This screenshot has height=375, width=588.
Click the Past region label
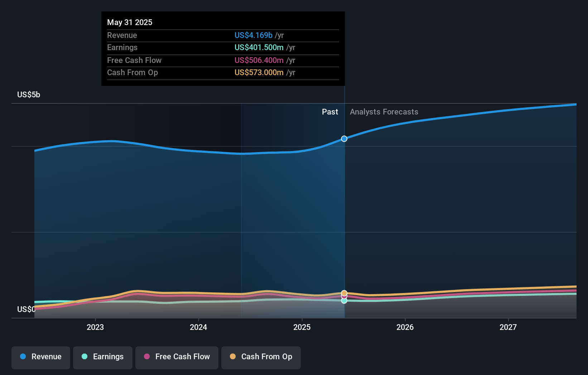[330, 112]
